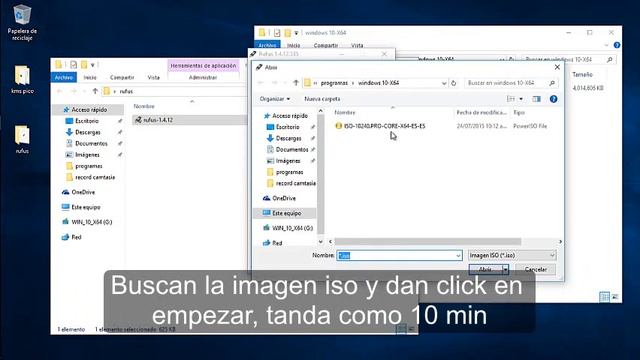Image resolution: width=640 pixels, height=360 pixels.
Task: Click Cancelar in the Abrir dialog
Action: coord(536,269)
